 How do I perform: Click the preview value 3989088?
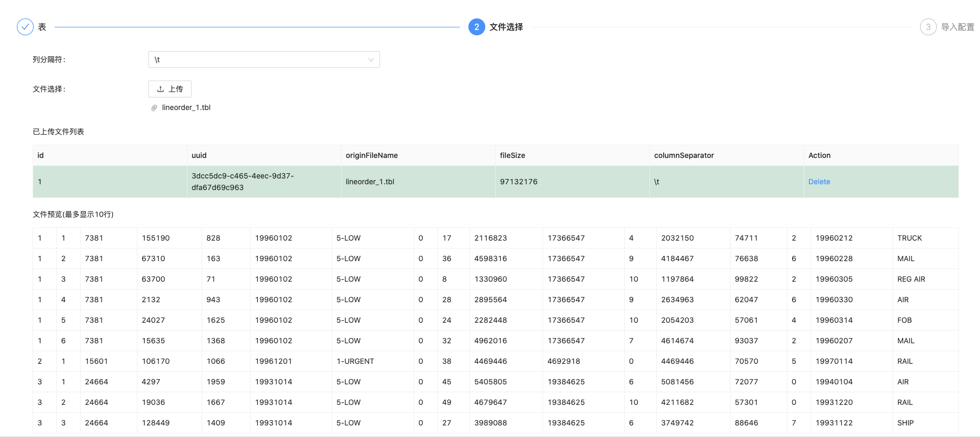pyautogui.click(x=491, y=423)
